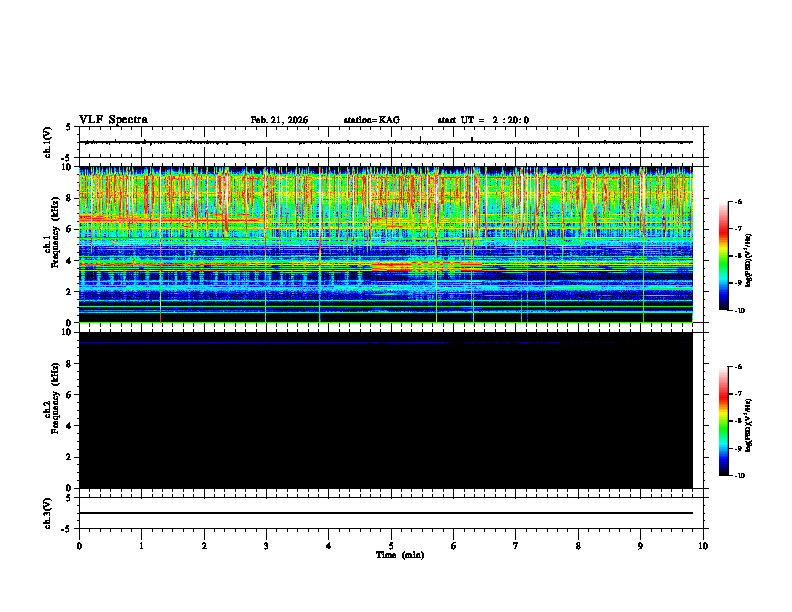Click the "ch.3(V)" waveform axis label

point(47,513)
